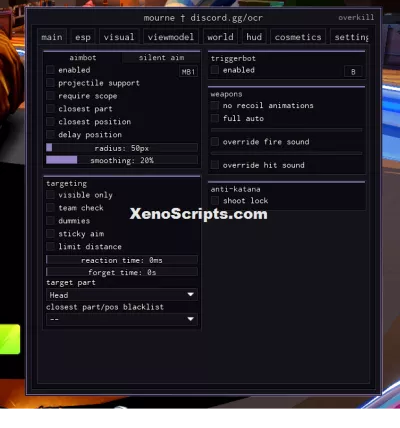Click the B triggerbot keybind button
Image resolution: width=400 pixels, height=428 pixels.
[x=353, y=72]
